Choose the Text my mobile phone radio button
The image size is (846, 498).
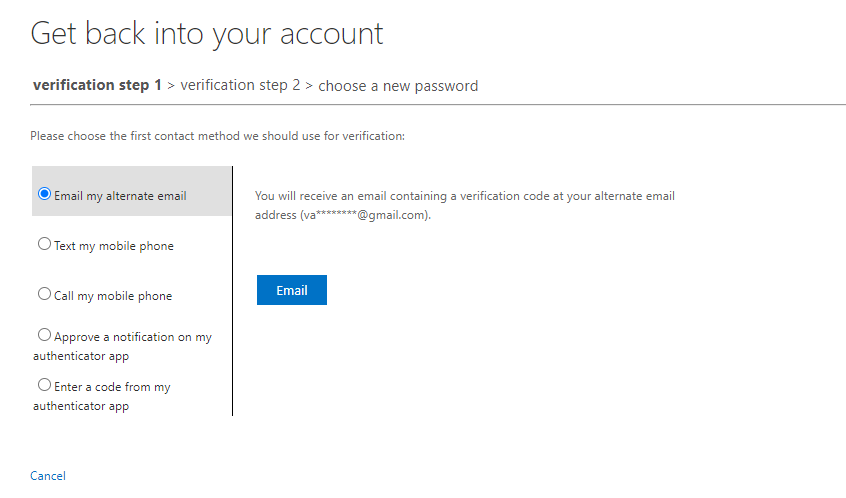pos(44,244)
